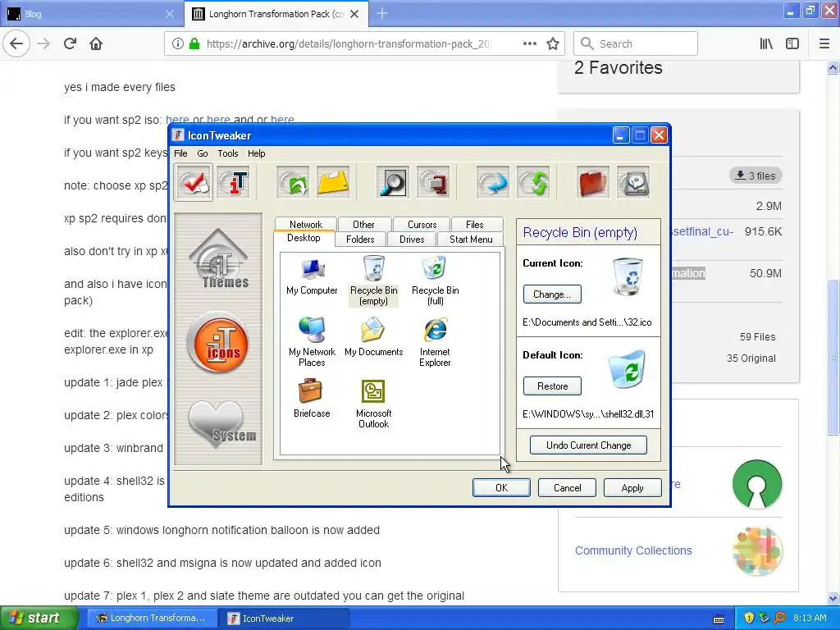Select the Briefcase icon

pyautogui.click(x=312, y=399)
